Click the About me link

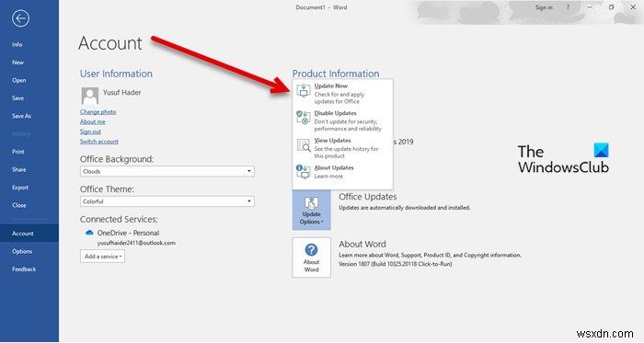click(x=92, y=122)
